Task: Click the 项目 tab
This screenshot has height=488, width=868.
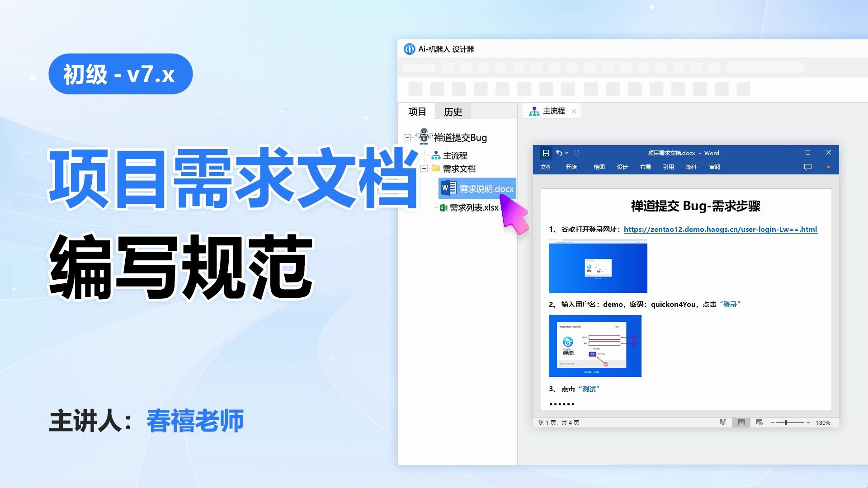Action: point(421,111)
